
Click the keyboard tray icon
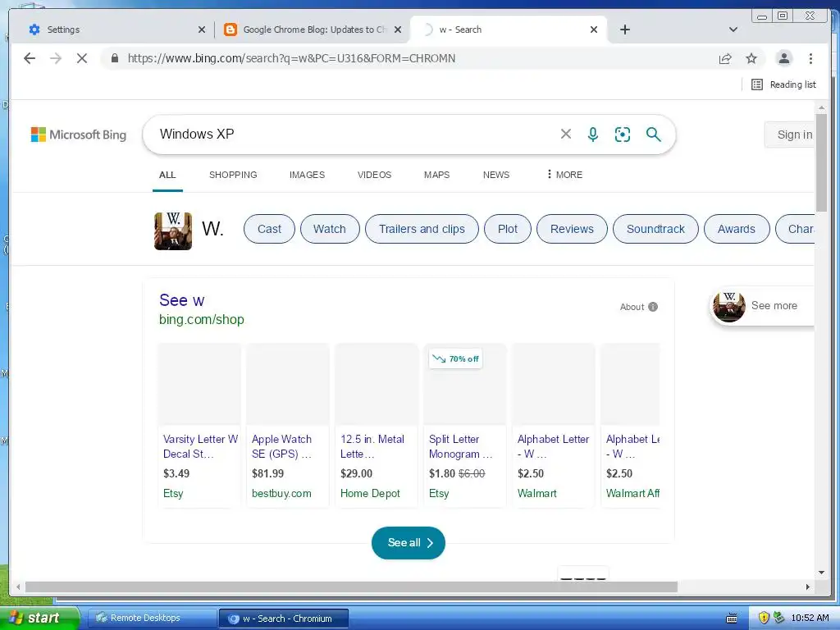pyautogui.click(x=731, y=619)
